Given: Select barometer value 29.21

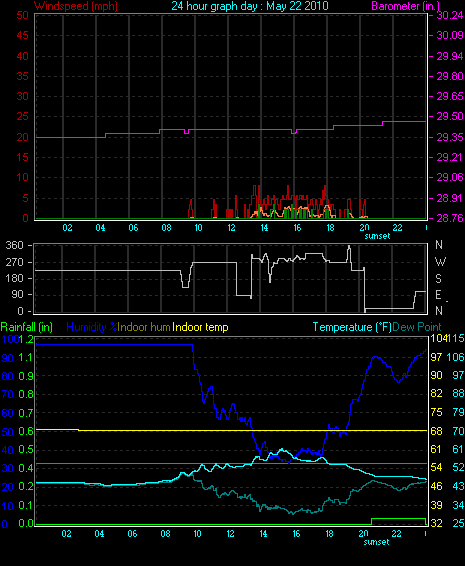Looking at the screenshot, I should 450,157.
